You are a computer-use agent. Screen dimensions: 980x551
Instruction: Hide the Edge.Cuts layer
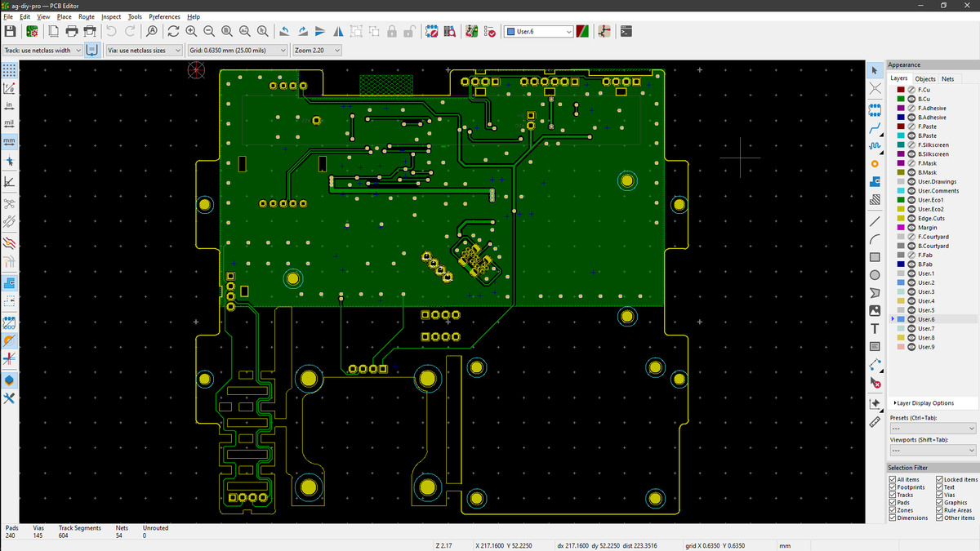pyautogui.click(x=911, y=218)
